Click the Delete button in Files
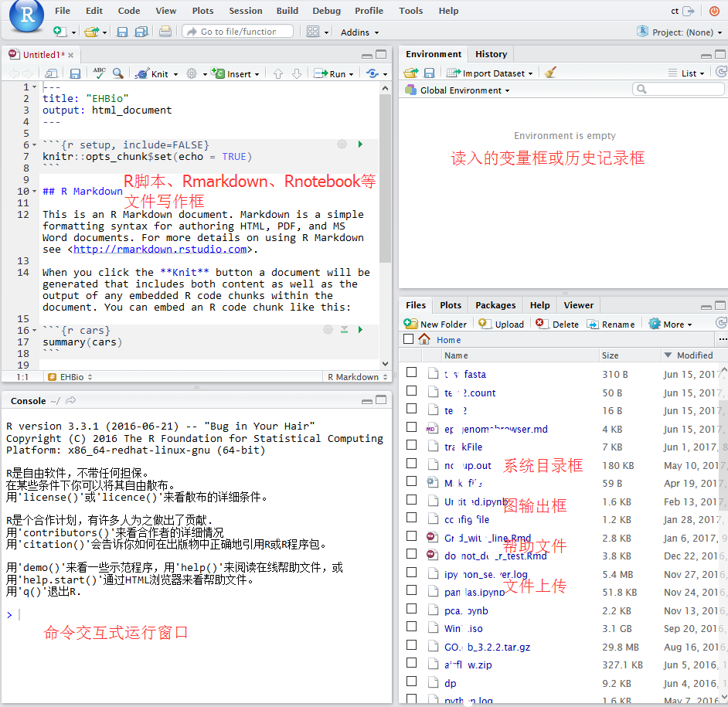Image resolution: width=728 pixels, height=707 pixels. click(x=557, y=324)
